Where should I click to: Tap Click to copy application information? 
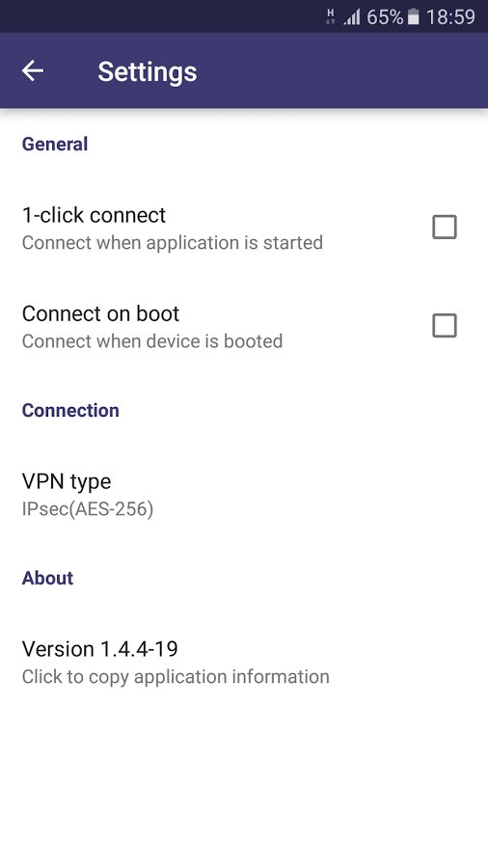[x=176, y=676]
